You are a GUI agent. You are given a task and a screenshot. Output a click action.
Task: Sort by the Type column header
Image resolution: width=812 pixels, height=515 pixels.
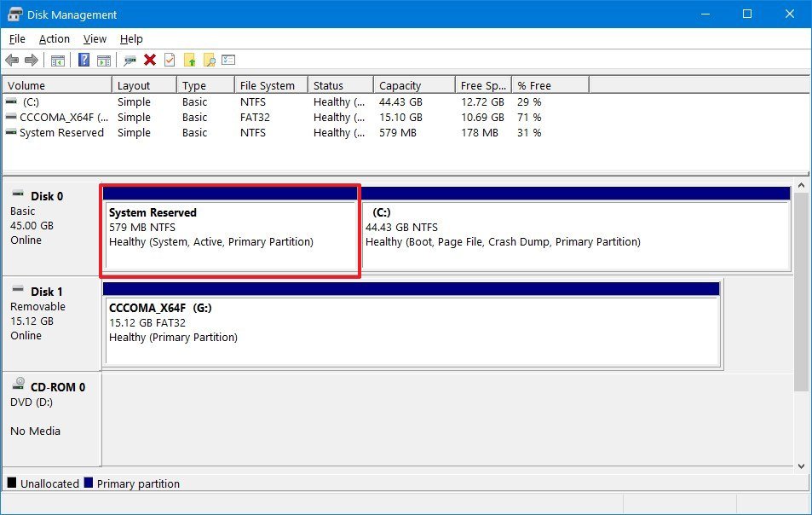tap(205, 85)
